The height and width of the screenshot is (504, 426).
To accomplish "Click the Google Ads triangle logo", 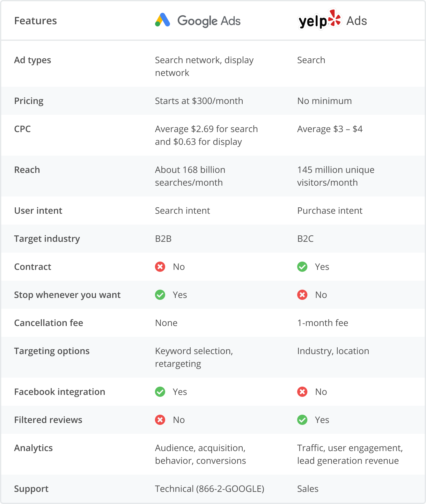I will (162, 20).
